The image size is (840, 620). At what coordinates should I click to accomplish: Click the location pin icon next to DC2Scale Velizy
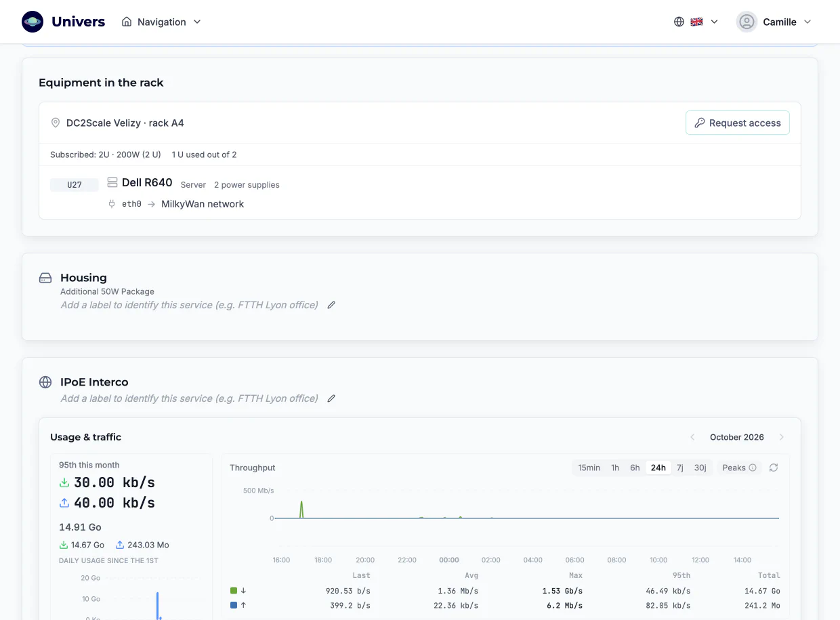click(56, 123)
